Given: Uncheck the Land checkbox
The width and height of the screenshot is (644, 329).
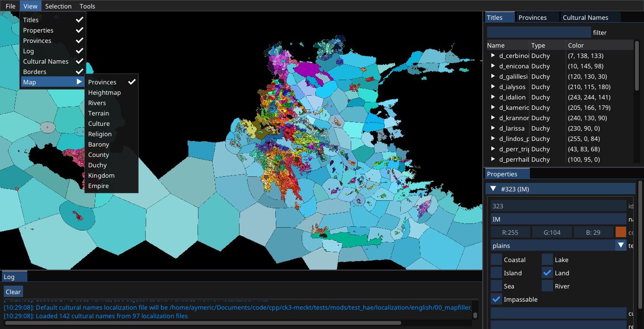Looking at the screenshot, I should point(547,273).
